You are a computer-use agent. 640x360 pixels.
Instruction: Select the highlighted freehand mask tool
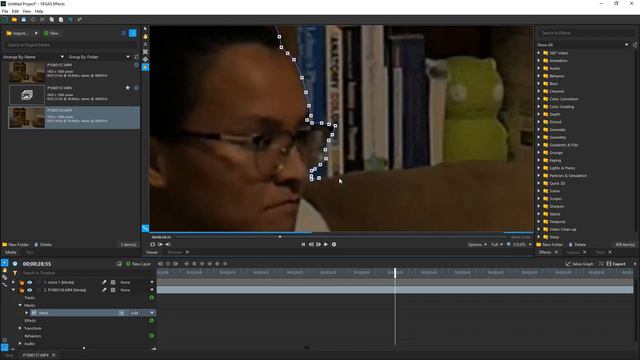point(145,67)
